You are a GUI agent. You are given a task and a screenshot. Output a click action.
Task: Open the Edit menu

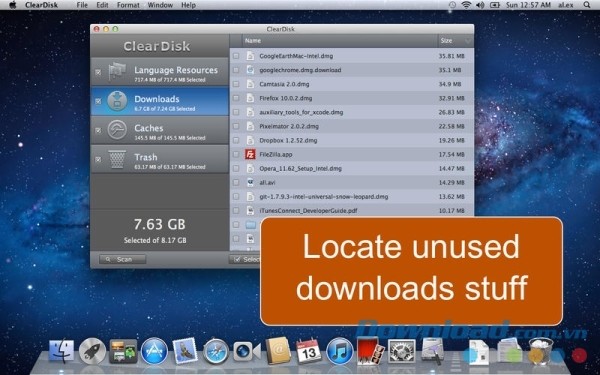click(x=102, y=5)
